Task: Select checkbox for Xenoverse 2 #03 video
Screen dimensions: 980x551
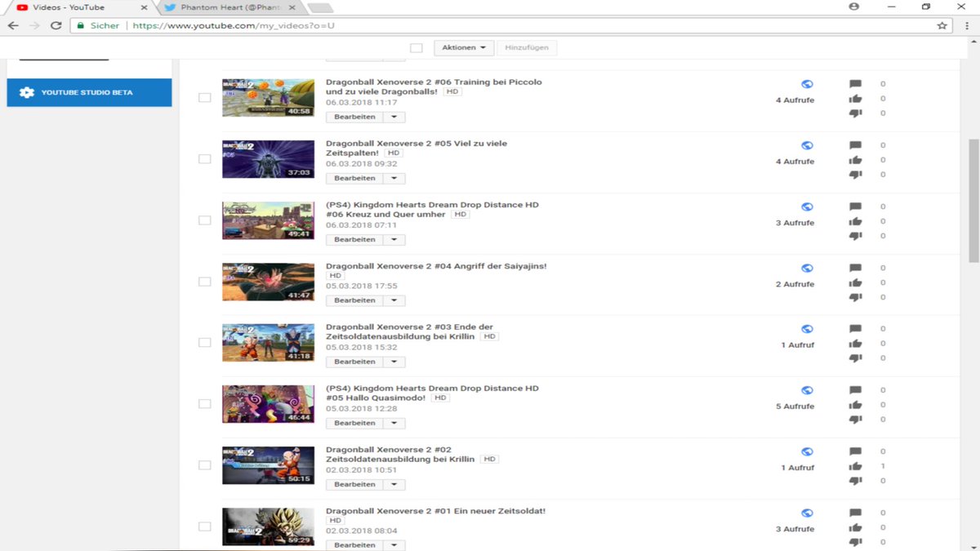Action: coord(204,343)
